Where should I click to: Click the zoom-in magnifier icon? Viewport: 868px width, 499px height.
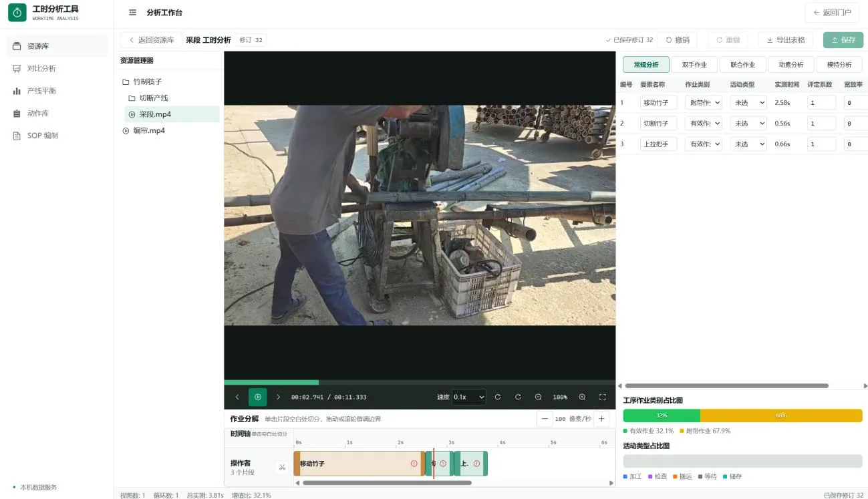point(582,397)
